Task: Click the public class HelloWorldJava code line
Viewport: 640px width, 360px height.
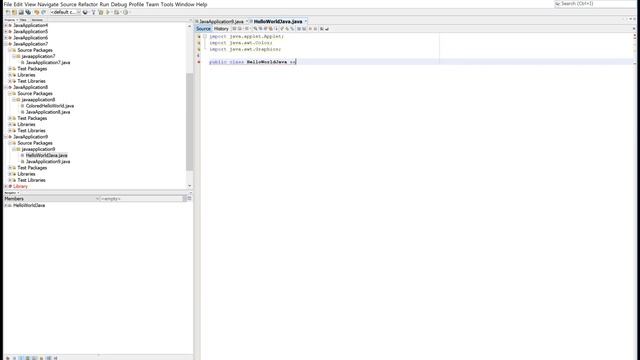Action: (252, 62)
